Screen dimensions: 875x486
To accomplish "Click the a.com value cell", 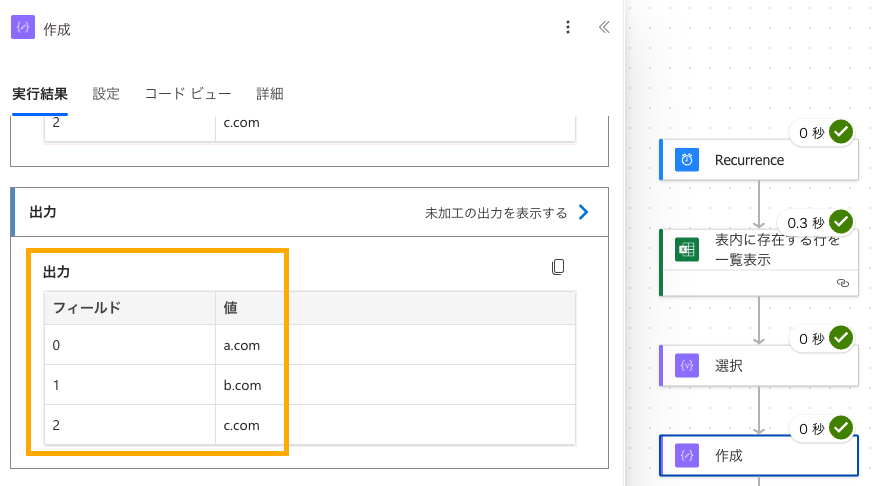I will [x=243, y=345].
